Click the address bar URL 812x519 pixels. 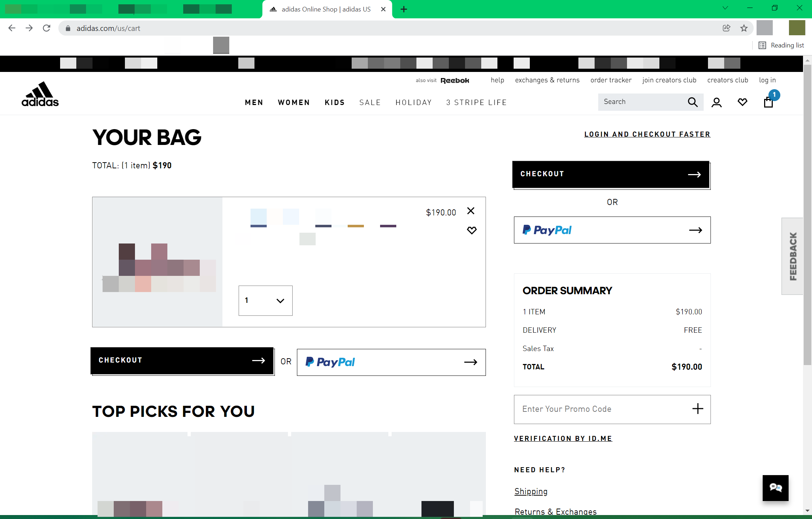pos(108,28)
